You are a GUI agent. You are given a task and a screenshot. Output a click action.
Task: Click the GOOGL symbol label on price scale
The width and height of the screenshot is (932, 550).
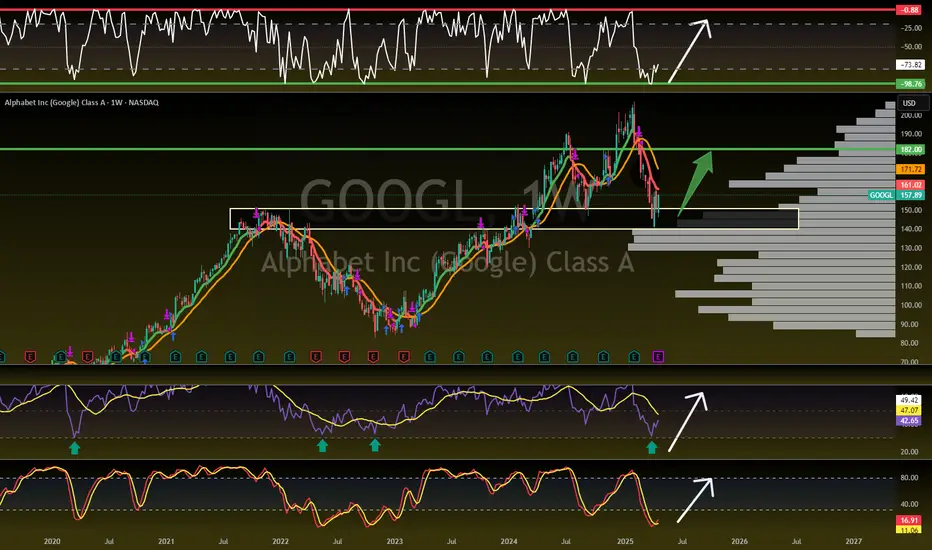click(x=881, y=195)
